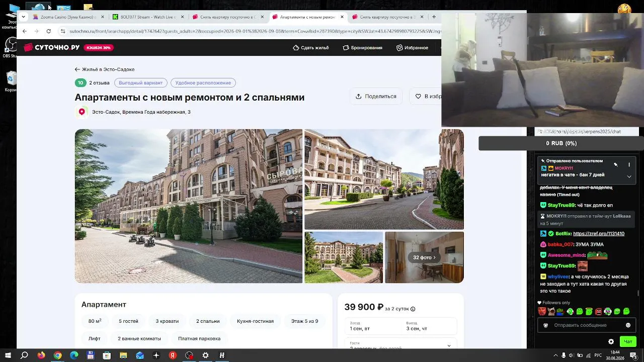Click the Удобное расположение tag
Viewport: 644px width, 362px height.
203,83
